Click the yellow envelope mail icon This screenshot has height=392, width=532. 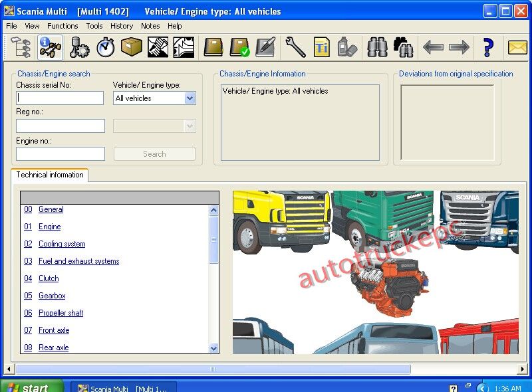(x=517, y=47)
